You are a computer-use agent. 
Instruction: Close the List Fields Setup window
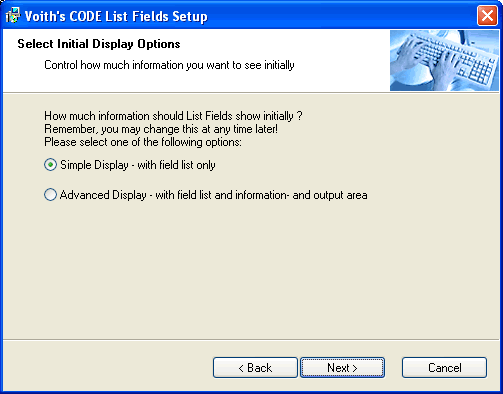pos(487,16)
